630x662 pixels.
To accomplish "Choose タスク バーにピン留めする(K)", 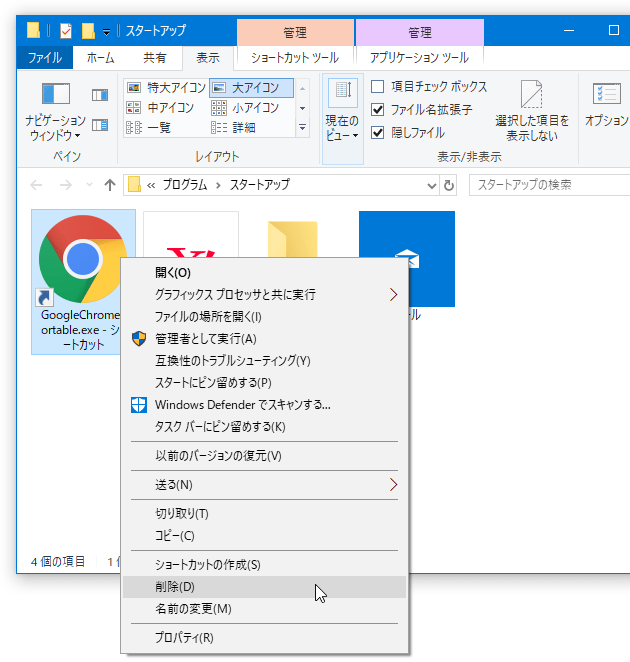I will tap(265, 426).
